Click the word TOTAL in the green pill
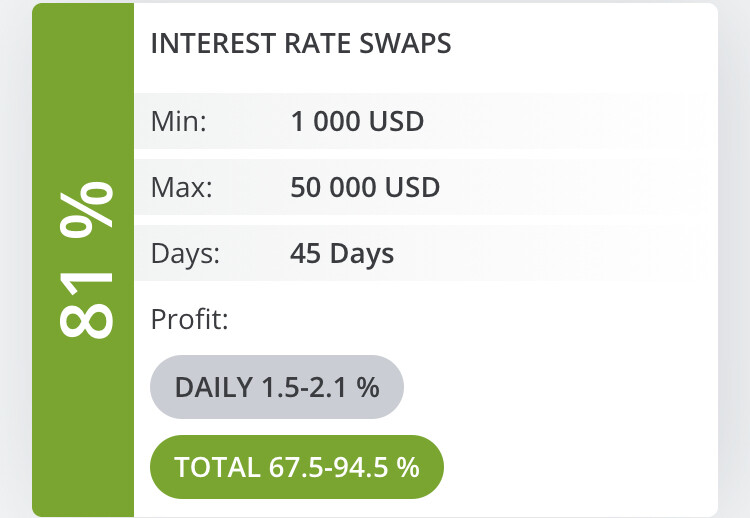This screenshot has width=750, height=518. click(x=217, y=467)
